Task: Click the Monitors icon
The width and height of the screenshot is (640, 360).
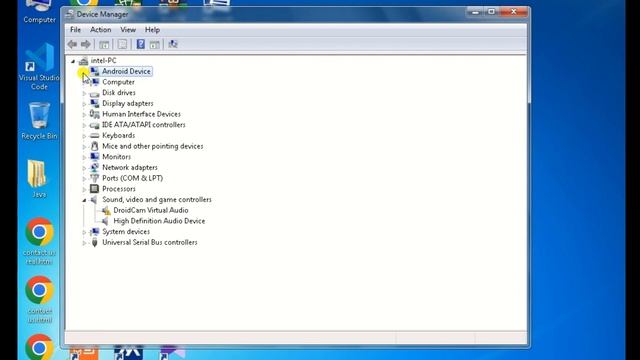Action: point(94,157)
